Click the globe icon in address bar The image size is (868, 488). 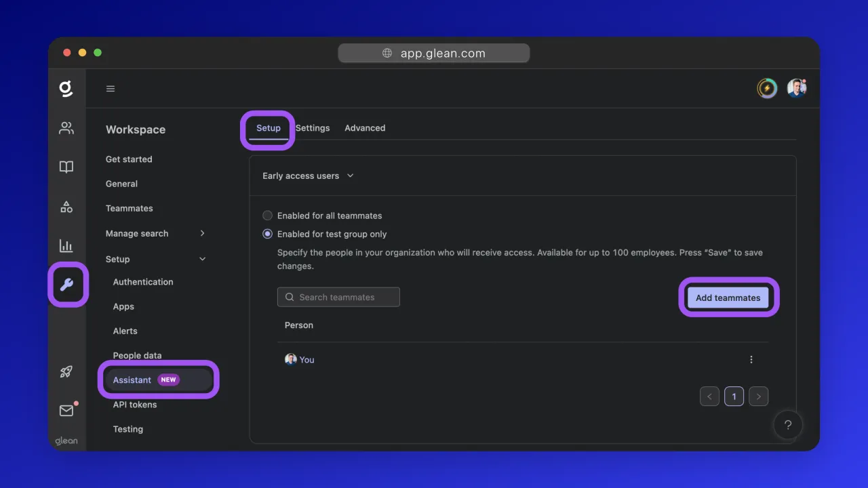(x=387, y=54)
